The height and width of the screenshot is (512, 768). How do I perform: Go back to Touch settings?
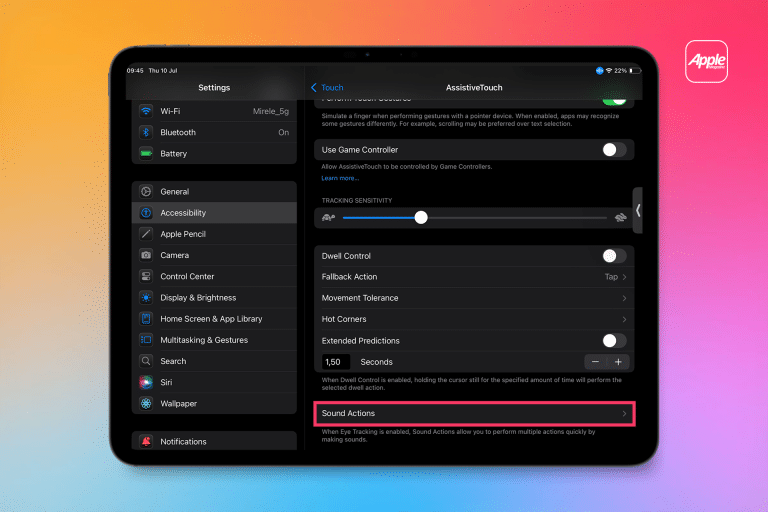(x=327, y=88)
